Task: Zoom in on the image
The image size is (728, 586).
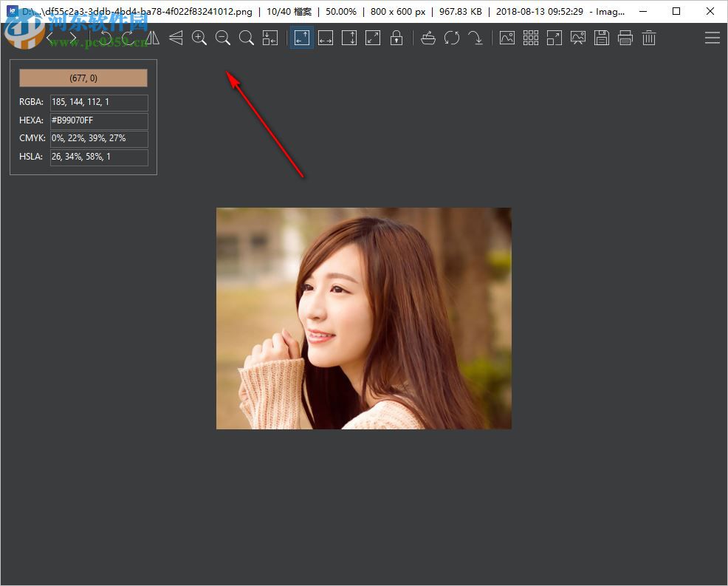Action: point(199,38)
